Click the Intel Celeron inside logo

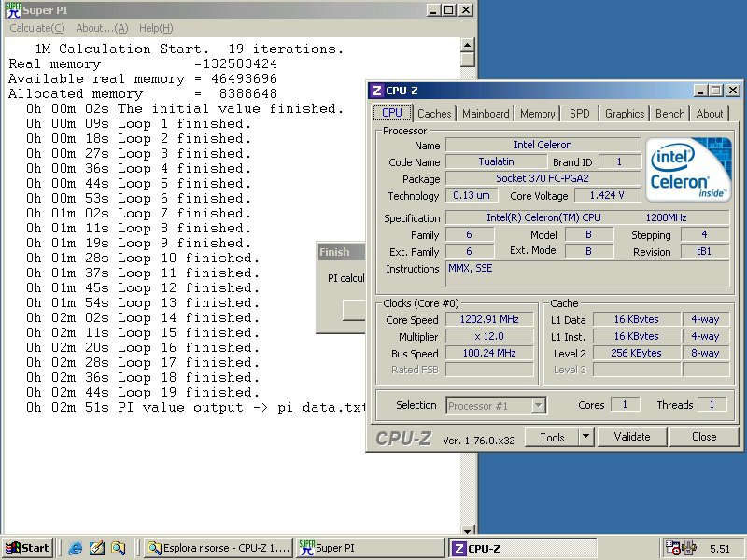point(689,170)
